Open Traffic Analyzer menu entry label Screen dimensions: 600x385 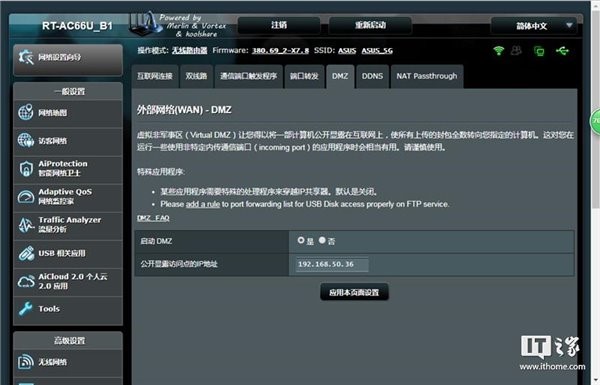70,225
